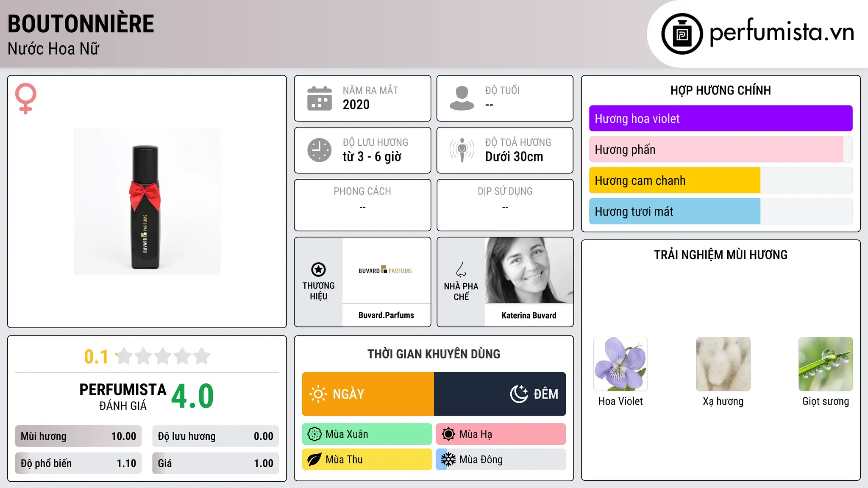Image resolution: width=868 pixels, height=488 pixels.
Task: Click the Hợp hương chính heading
Action: click(x=721, y=90)
